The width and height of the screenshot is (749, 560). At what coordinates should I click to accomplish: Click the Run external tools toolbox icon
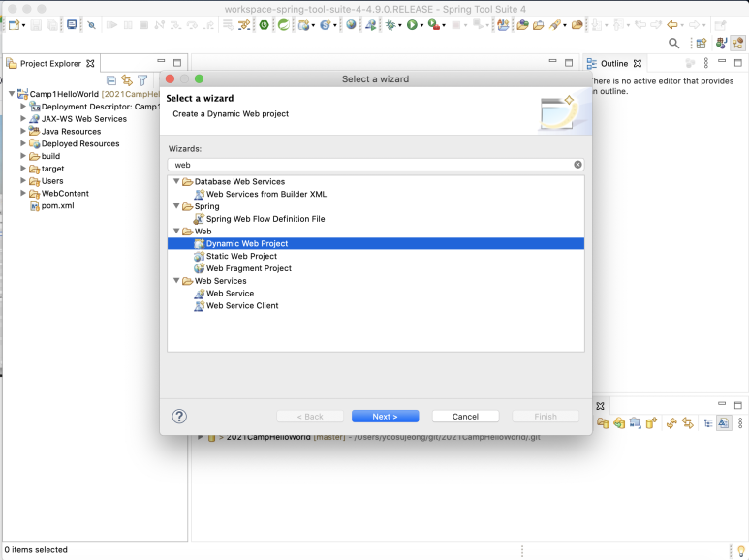(434, 25)
